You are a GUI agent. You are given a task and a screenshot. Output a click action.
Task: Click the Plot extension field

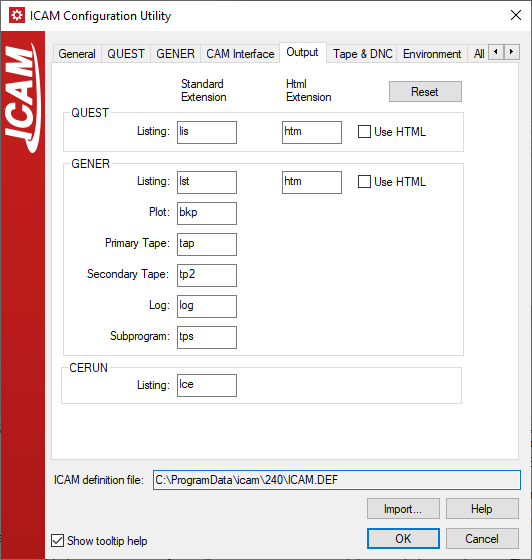pos(207,214)
